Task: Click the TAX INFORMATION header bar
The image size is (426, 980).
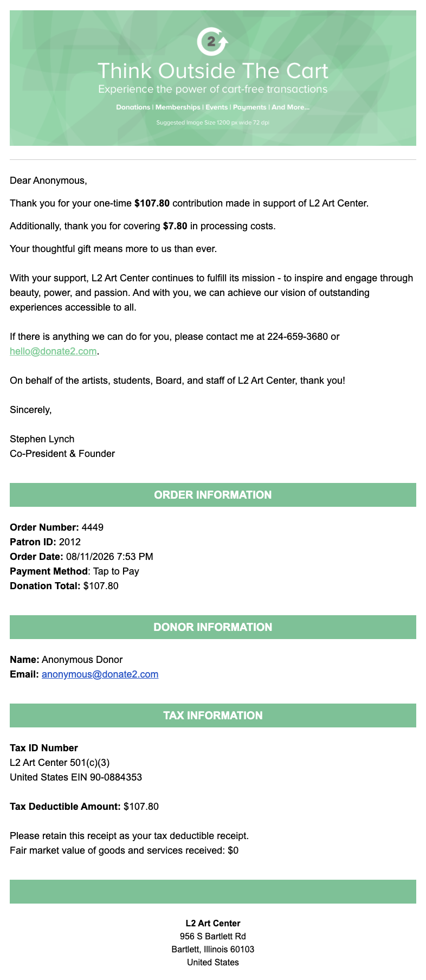Action: pyautogui.click(x=213, y=715)
